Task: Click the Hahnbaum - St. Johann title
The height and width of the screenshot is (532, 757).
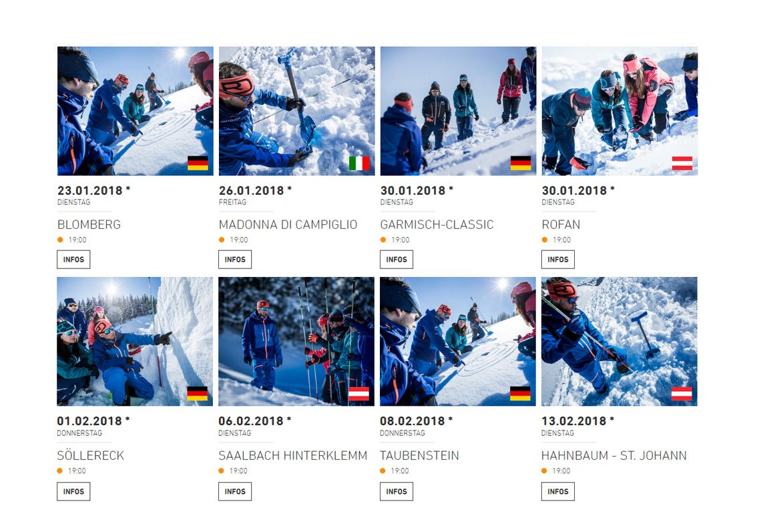Action: (x=613, y=456)
